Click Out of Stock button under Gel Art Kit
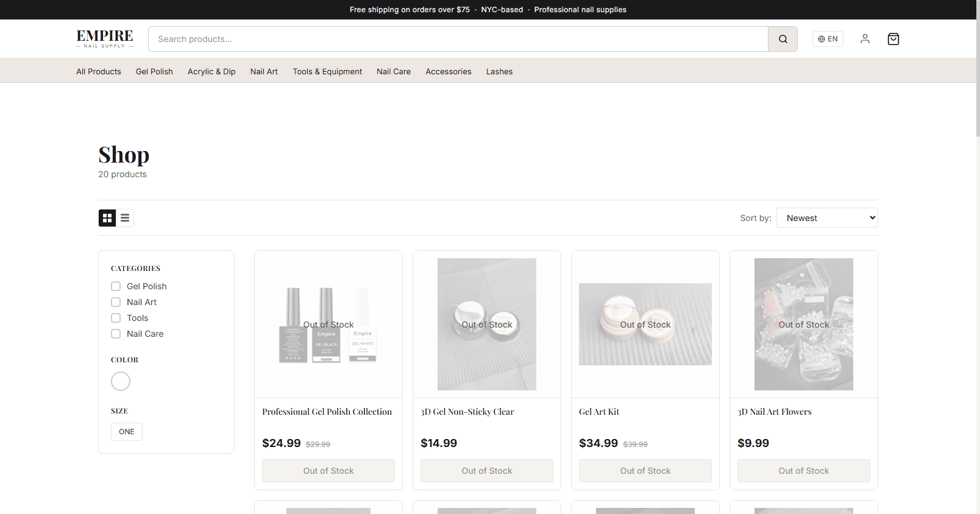This screenshot has width=980, height=514. coord(645,471)
